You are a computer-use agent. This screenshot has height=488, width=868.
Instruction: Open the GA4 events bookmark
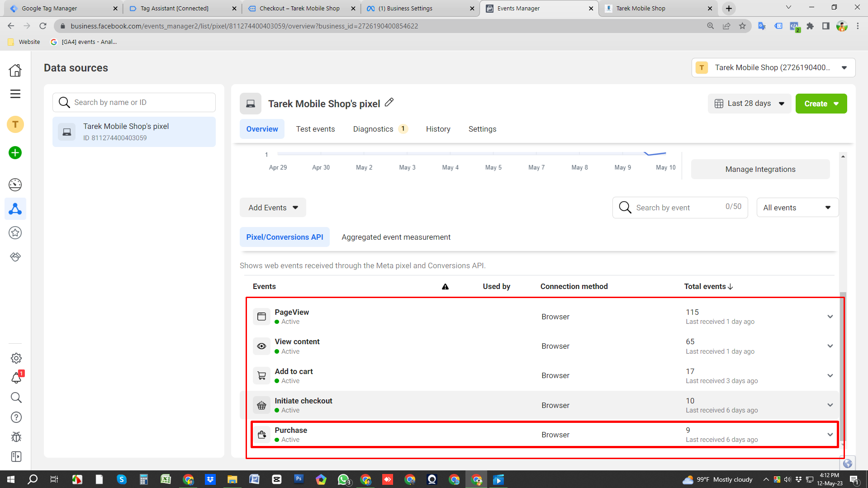tap(84, 42)
